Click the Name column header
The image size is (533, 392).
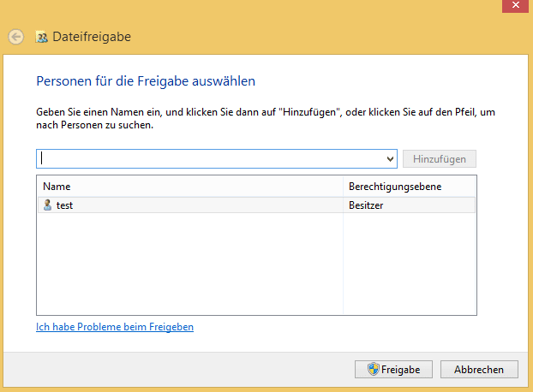pyautogui.click(x=190, y=187)
